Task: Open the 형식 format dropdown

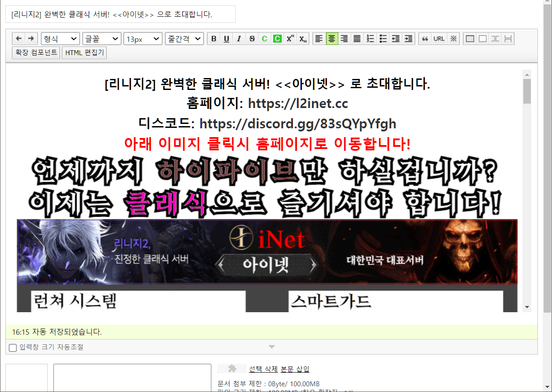Action: click(60, 39)
